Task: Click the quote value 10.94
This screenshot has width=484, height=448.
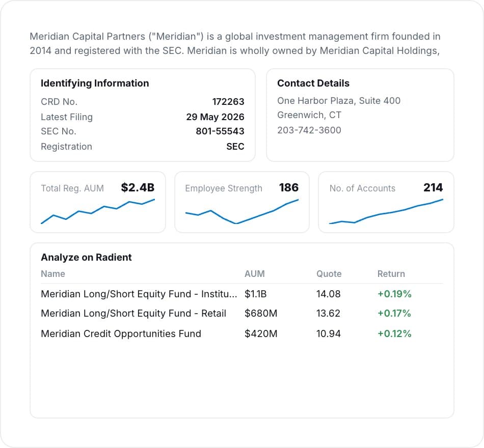Action: pos(329,334)
